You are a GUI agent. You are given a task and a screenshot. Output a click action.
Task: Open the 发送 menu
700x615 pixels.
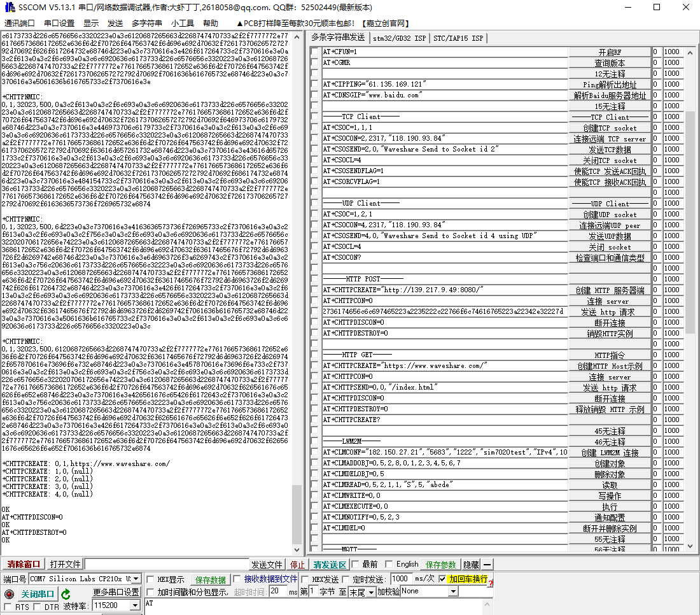coord(115,23)
